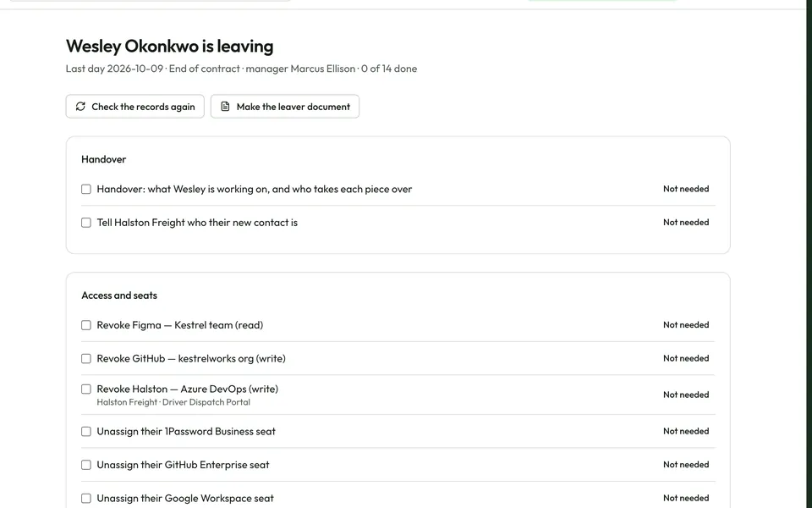Check the Revoke GitHub kestrelworks org box
Screen dimensions: 812x508
point(86,359)
